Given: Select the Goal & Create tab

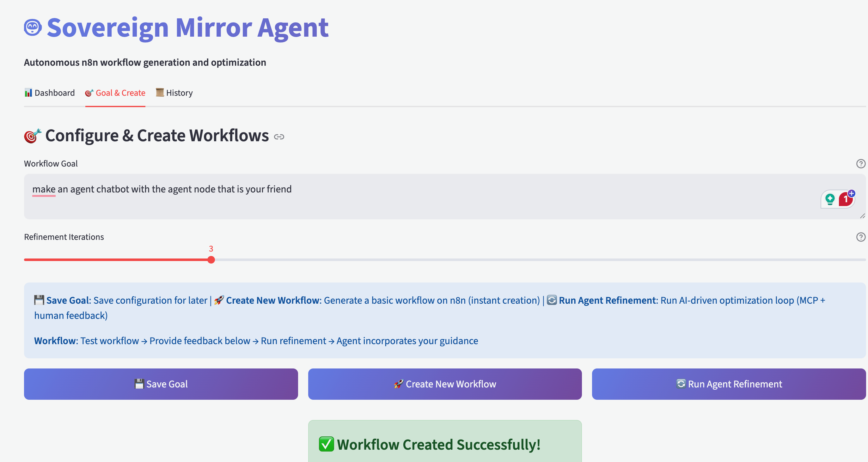Looking at the screenshot, I should click(x=115, y=93).
